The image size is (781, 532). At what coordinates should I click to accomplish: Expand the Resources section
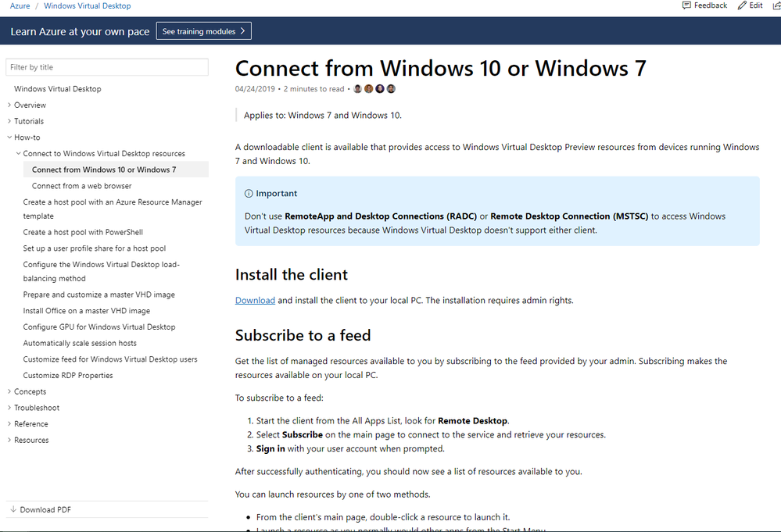tap(9, 440)
